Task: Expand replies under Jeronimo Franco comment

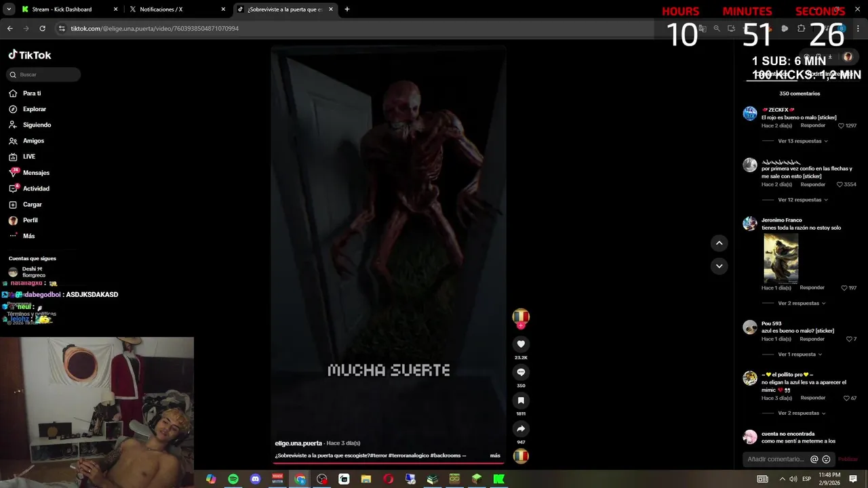Action: tap(802, 303)
